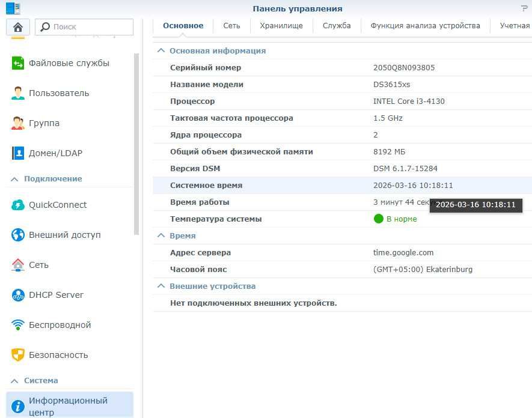
Task: Click the В норме status text
Action: (x=402, y=219)
